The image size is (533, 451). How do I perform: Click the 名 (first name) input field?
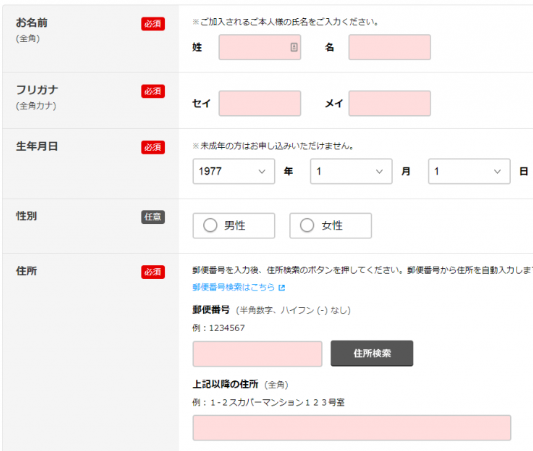tap(390, 47)
